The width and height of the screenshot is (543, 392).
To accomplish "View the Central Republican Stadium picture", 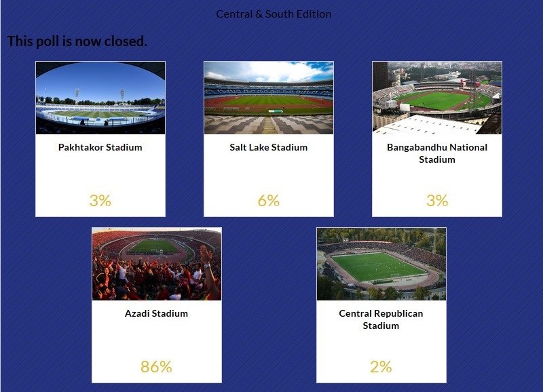I will 381,264.
